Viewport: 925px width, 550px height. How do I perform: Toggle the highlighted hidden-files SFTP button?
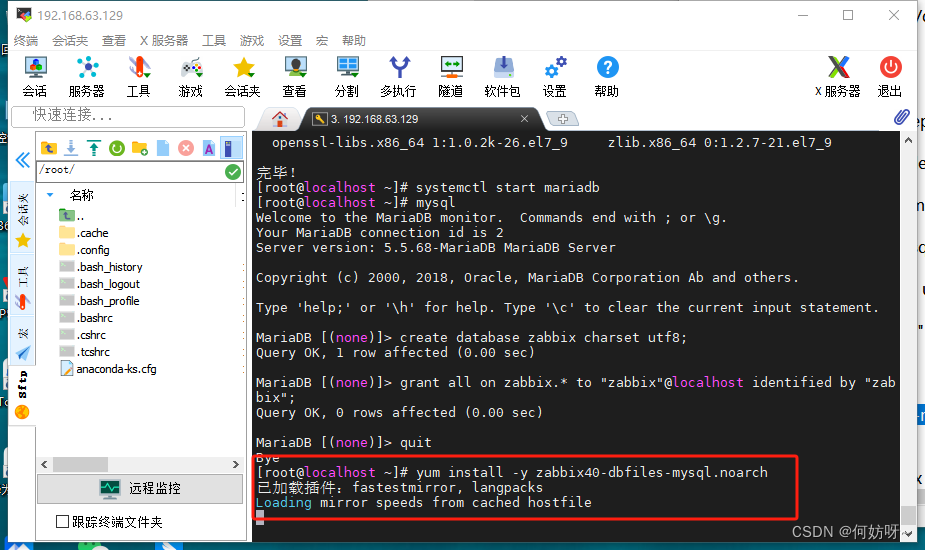(231, 148)
